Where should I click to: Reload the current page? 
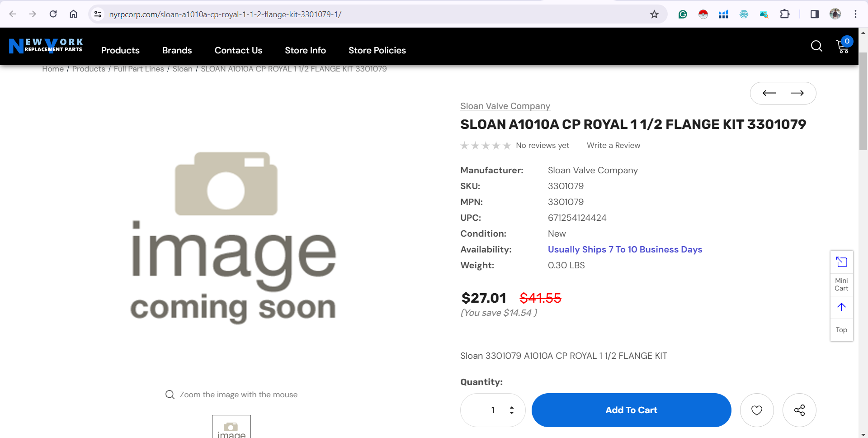[x=53, y=14]
